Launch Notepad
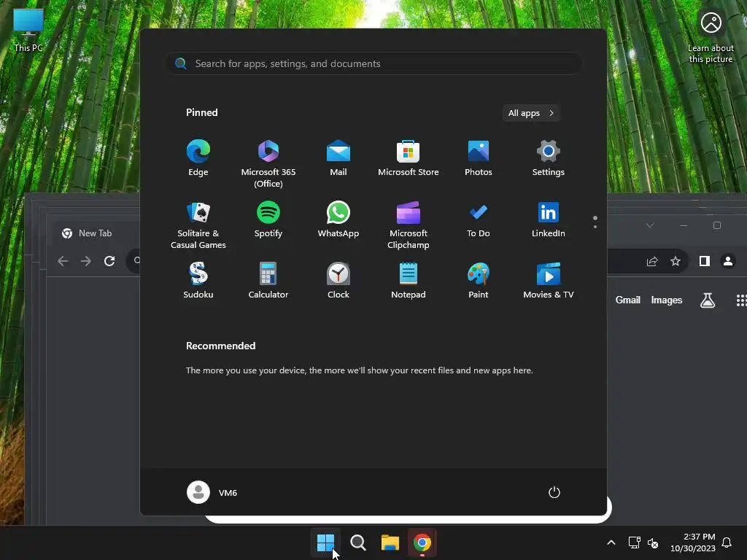Screen dimensions: 747x560 click(x=409, y=281)
